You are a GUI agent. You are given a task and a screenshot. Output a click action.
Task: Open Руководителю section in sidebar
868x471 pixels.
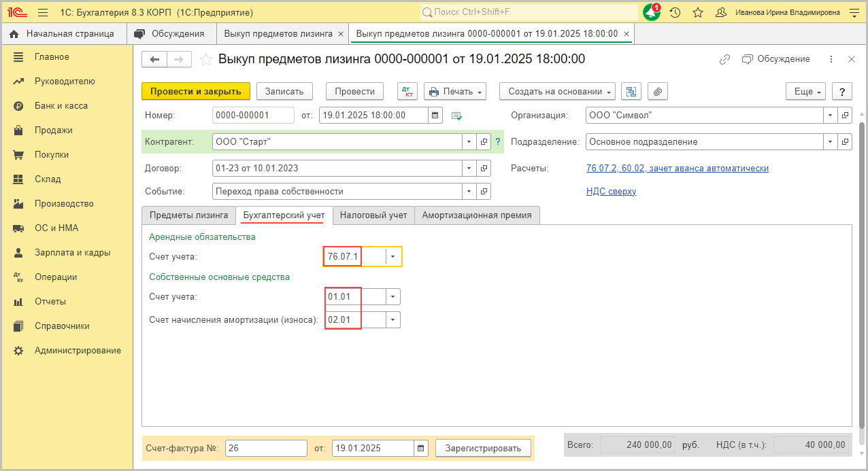point(65,82)
